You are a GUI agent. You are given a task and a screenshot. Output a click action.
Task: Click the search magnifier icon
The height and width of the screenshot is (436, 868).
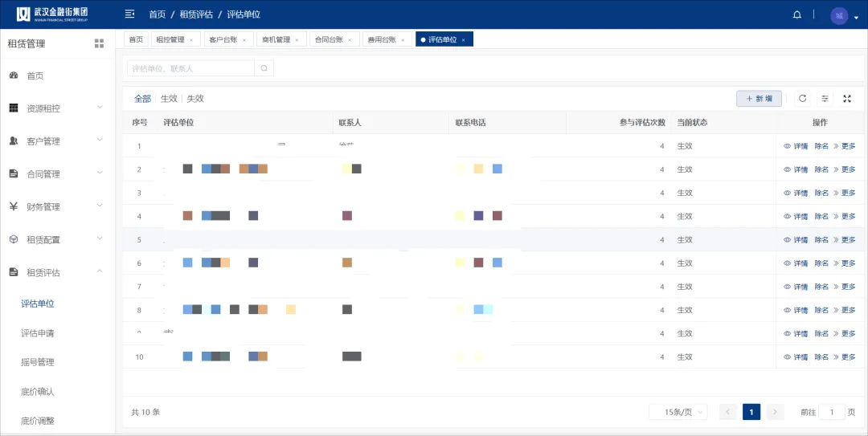[x=264, y=68]
